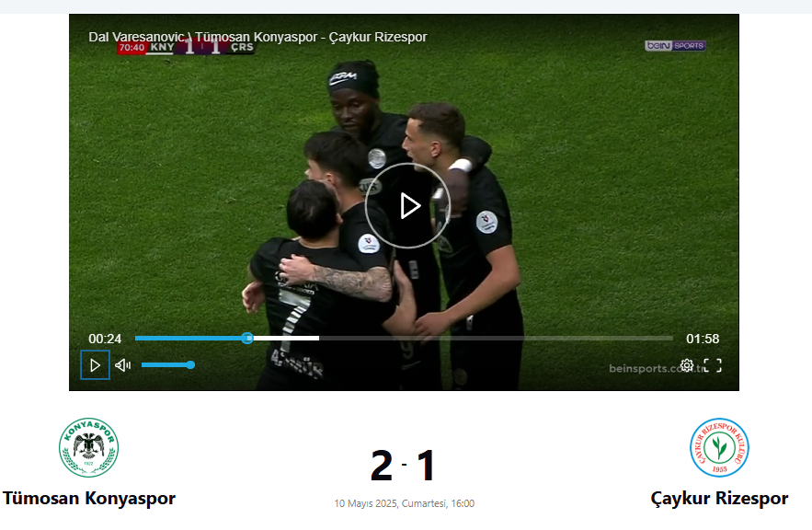Click the elapsed time 00:24 label
Viewport: 812px width, 530px height.
coord(105,339)
